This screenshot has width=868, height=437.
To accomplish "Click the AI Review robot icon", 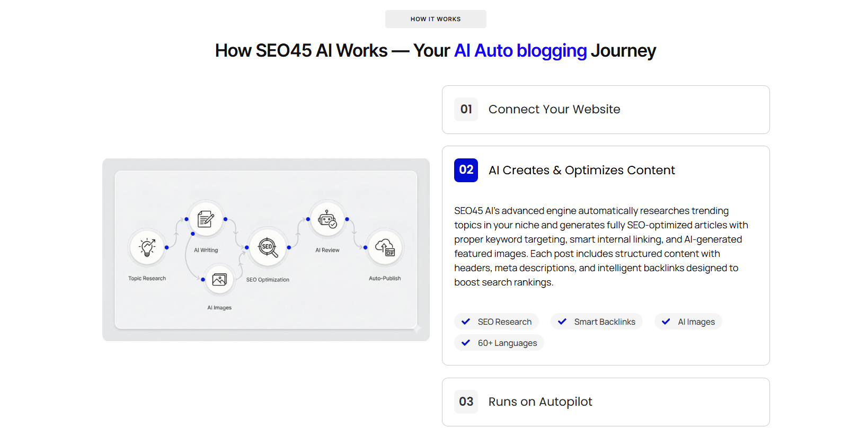I will click(327, 219).
